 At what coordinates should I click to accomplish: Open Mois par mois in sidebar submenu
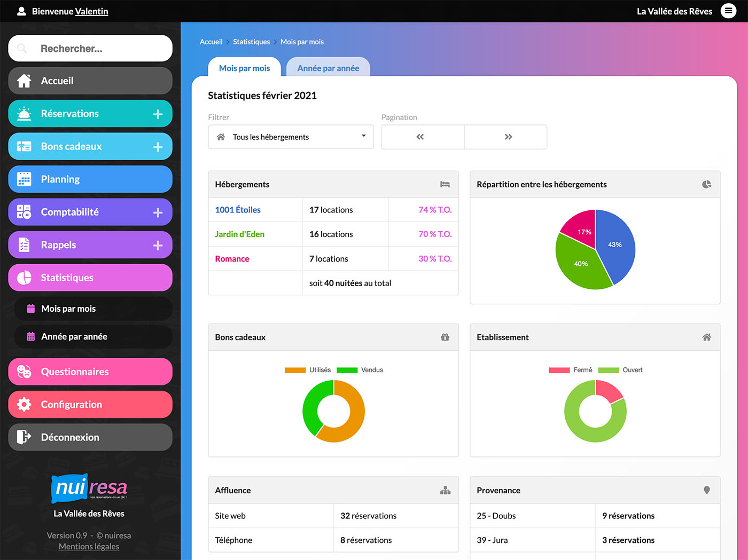point(68,309)
